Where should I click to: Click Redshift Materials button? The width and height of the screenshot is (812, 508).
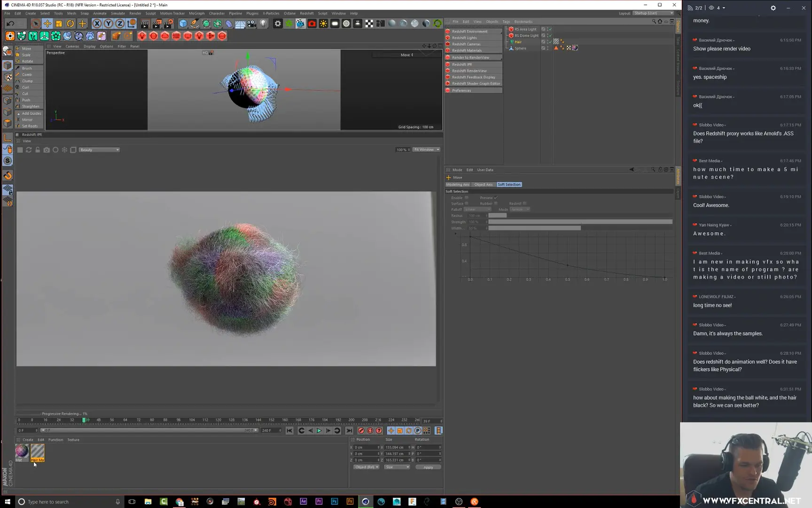tap(474, 50)
